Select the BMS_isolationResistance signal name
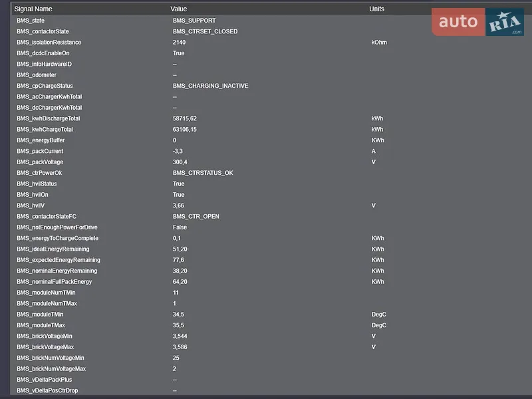Image resolution: width=532 pixels, height=399 pixels. (49, 43)
